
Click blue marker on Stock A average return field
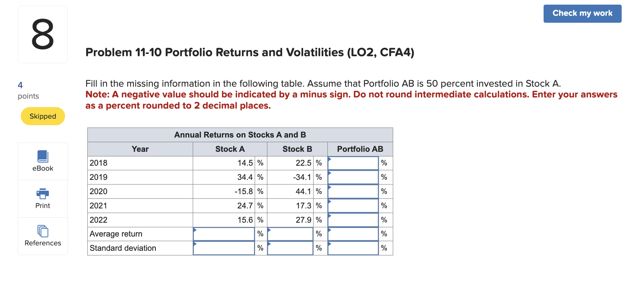click(x=195, y=230)
